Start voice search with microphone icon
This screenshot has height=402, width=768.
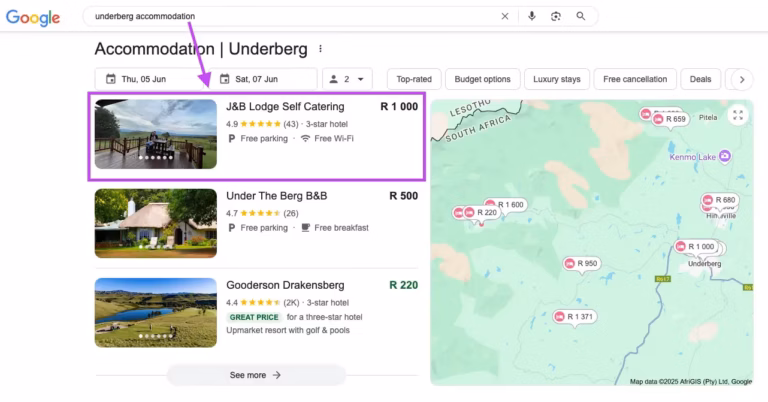pyautogui.click(x=531, y=16)
